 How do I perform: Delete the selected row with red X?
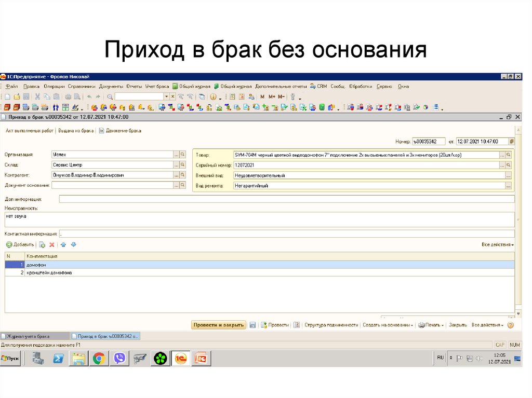52,244
